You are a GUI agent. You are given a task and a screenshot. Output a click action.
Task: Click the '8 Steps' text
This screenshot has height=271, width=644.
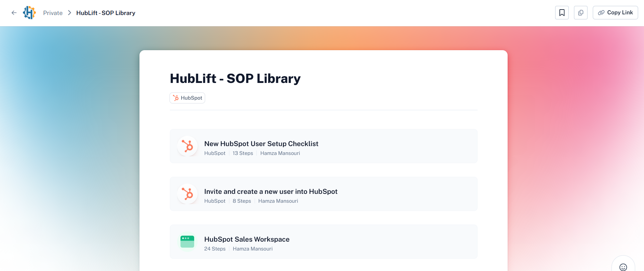pyautogui.click(x=242, y=201)
